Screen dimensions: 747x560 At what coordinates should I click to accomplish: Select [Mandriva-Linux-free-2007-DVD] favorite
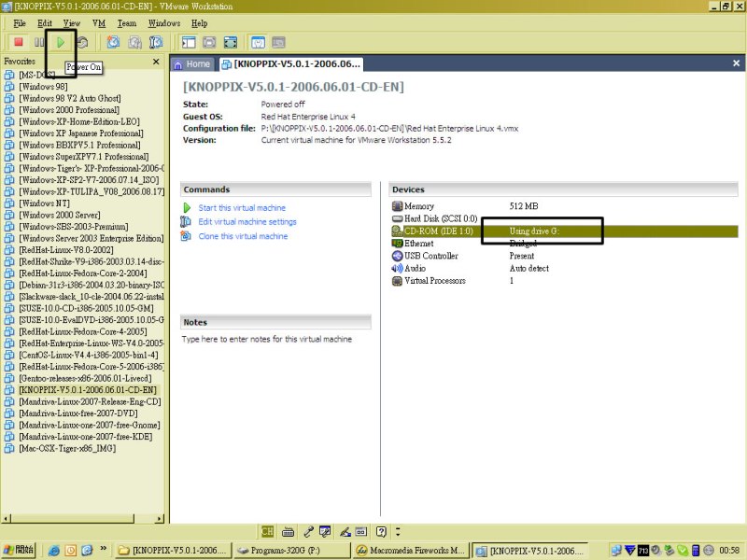[x=78, y=413]
